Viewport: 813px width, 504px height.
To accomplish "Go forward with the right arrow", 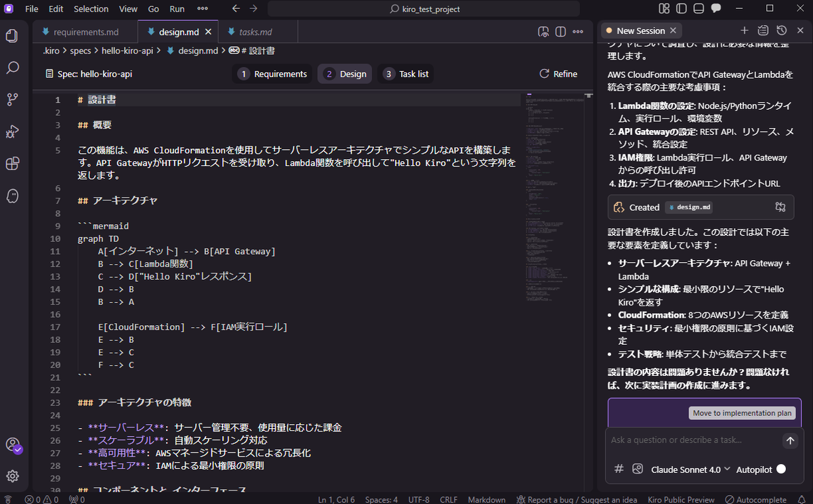I will [x=253, y=9].
